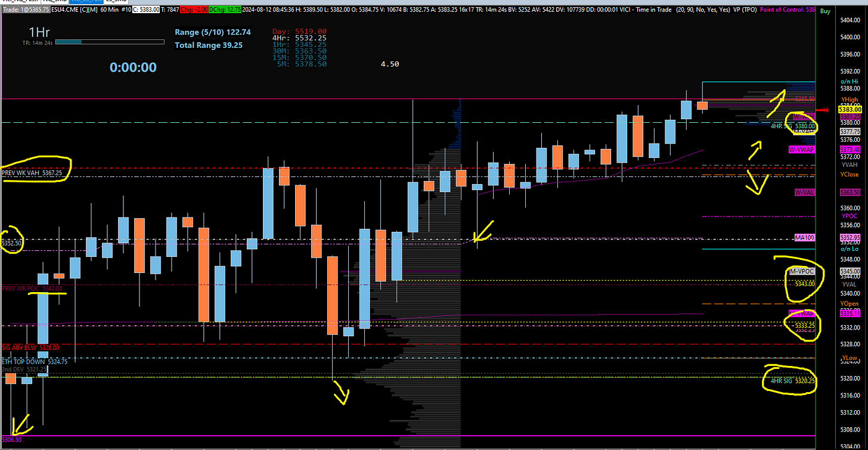Click the 2024-08-12 08:45:36 timestamp

click(x=268, y=10)
